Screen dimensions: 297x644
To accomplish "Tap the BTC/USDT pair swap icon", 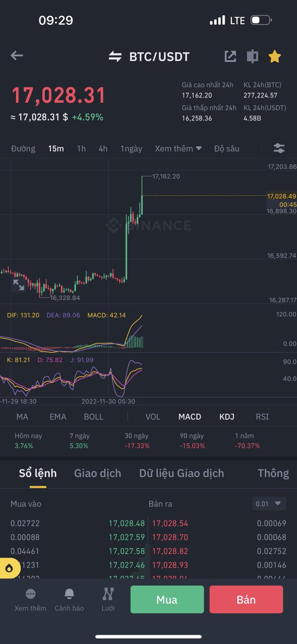I will click(x=115, y=56).
